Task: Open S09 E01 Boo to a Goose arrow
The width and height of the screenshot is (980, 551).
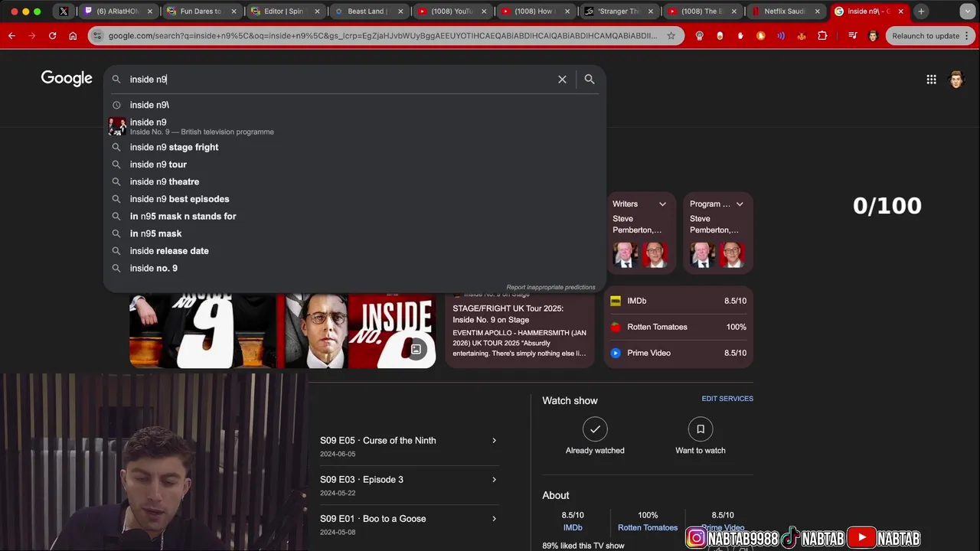Action: click(494, 519)
